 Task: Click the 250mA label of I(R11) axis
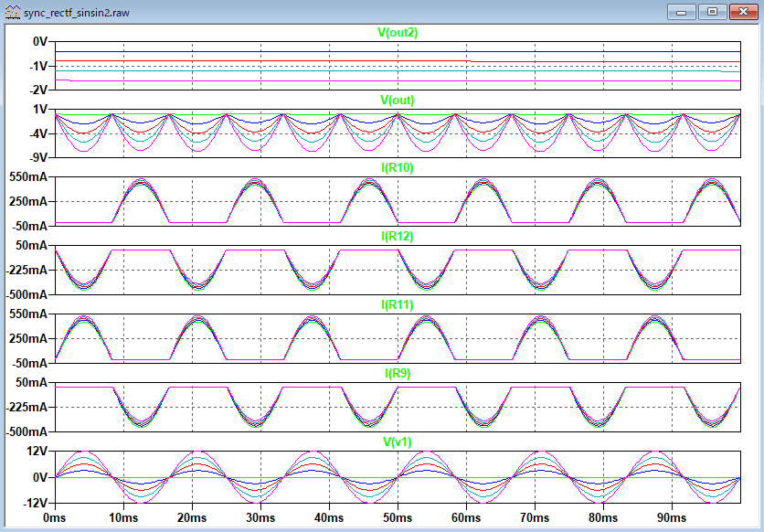point(28,338)
